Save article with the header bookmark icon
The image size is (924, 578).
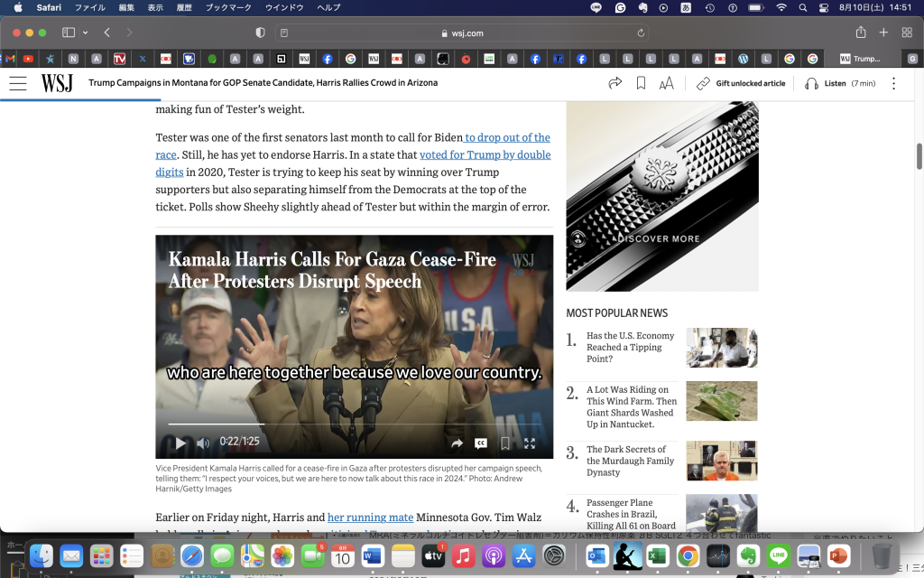(x=641, y=83)
